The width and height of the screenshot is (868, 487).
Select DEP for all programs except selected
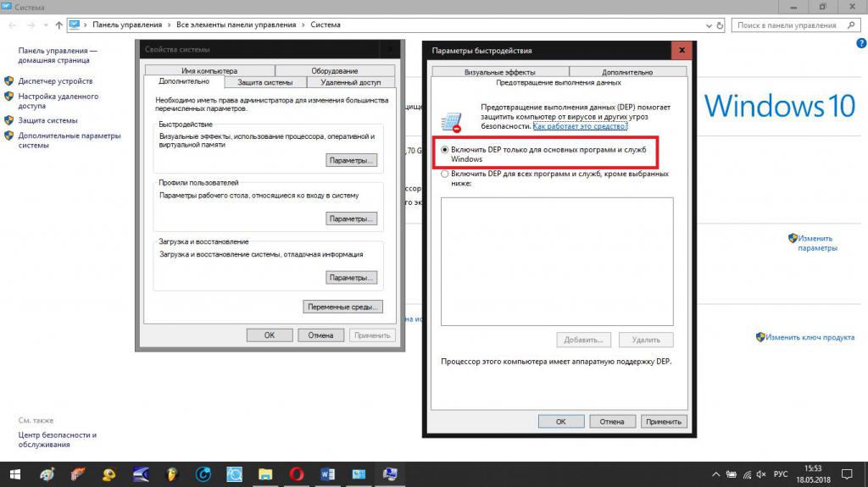pos(444,174)
